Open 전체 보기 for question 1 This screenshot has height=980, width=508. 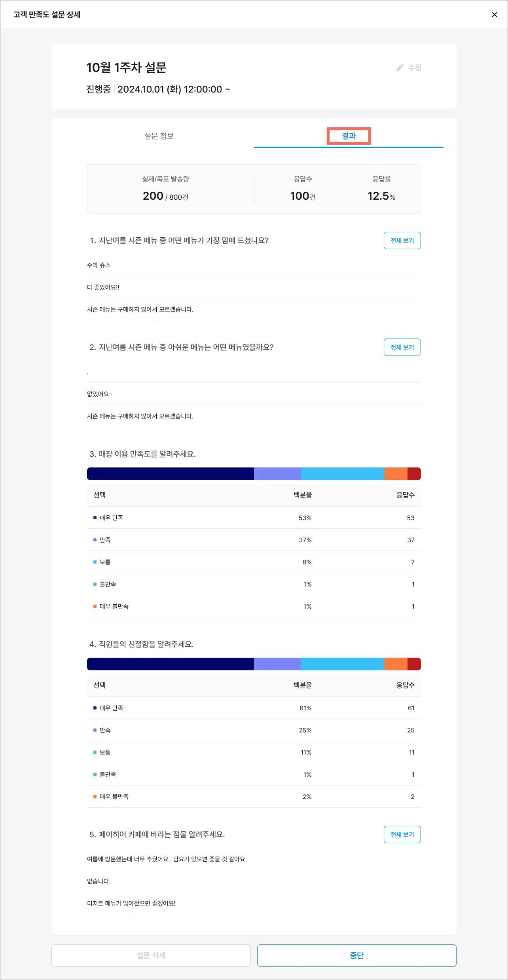coord(402,240)
